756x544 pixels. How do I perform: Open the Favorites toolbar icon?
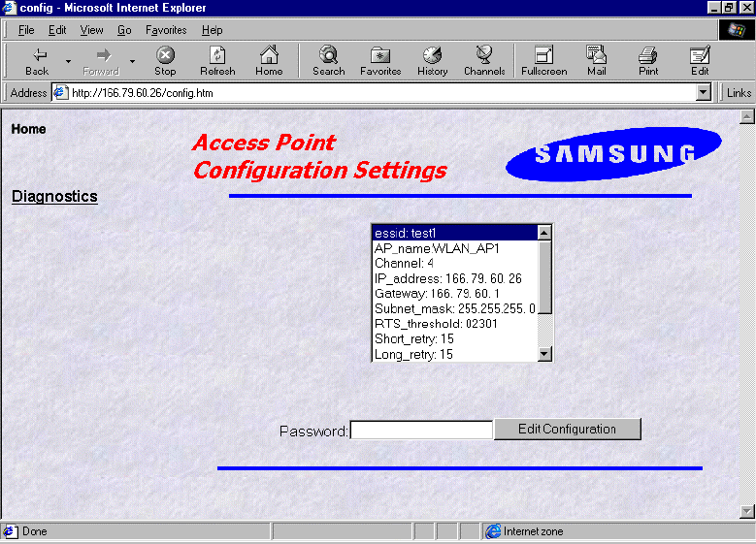coord(380,61)
